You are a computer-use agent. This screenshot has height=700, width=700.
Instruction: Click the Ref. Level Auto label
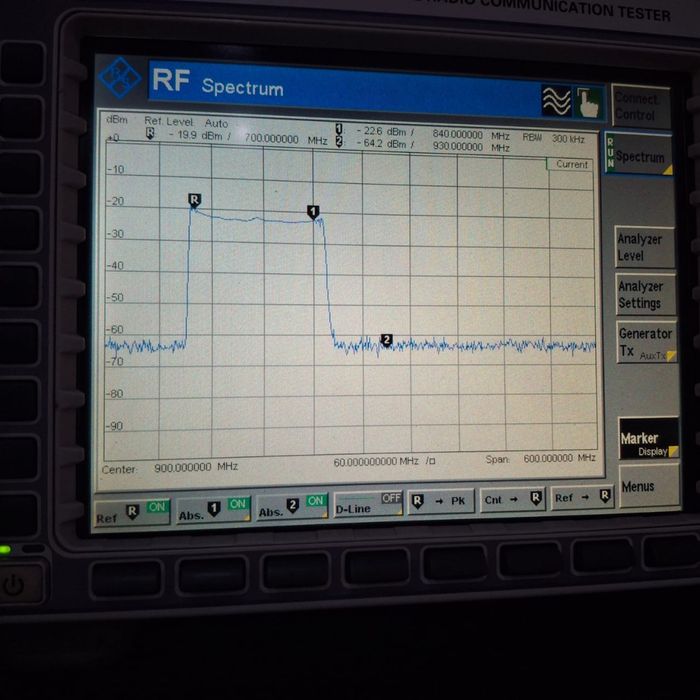[x=186, y=122]
